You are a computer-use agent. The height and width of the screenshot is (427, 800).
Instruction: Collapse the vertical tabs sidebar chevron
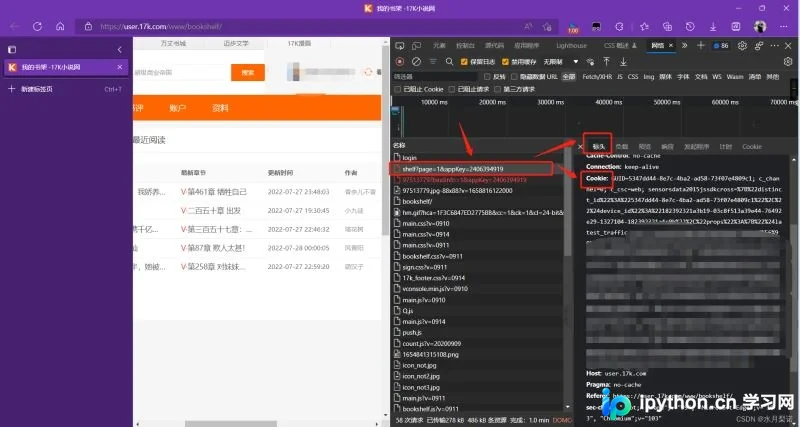119,49
